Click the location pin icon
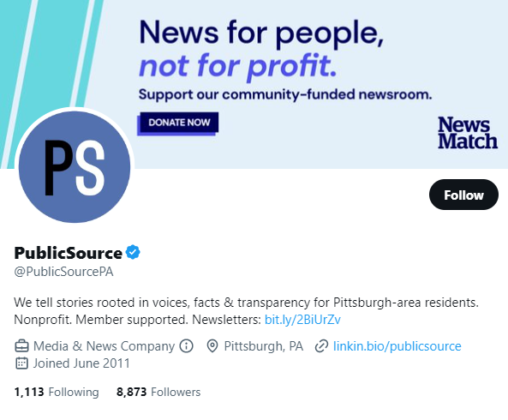This screenshot has height=420, width=508. pos(212,345)
